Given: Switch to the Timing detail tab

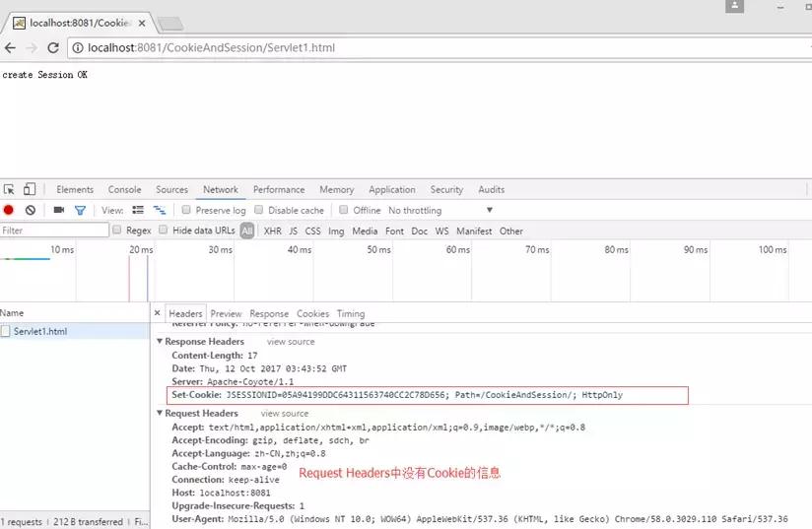Looking at the screenshot, I should (351, 313).
